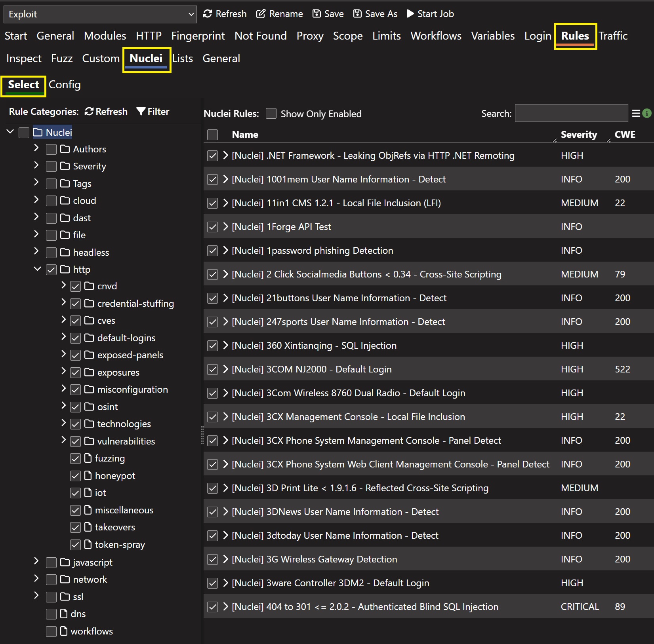Click the Save As icon

[357, 14]
